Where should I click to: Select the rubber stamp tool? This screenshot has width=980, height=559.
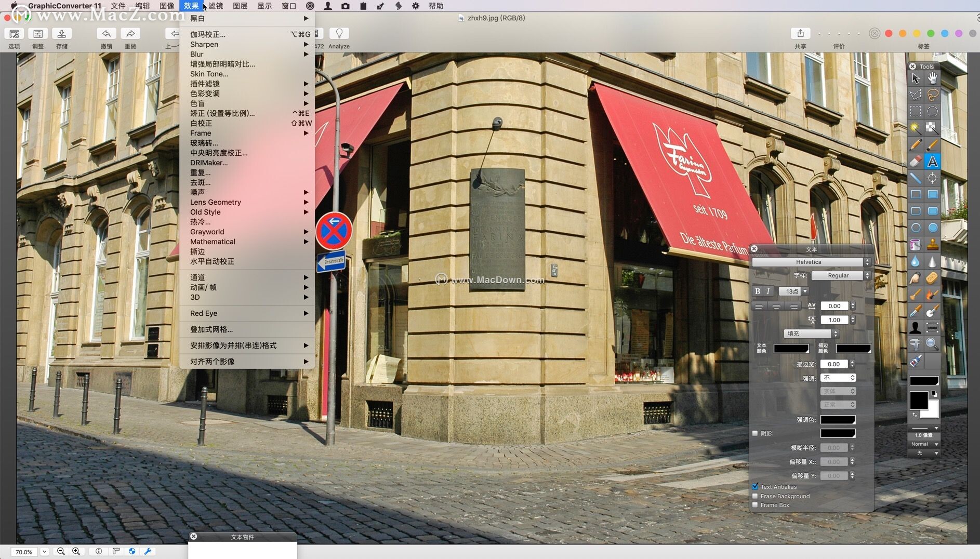933,244
